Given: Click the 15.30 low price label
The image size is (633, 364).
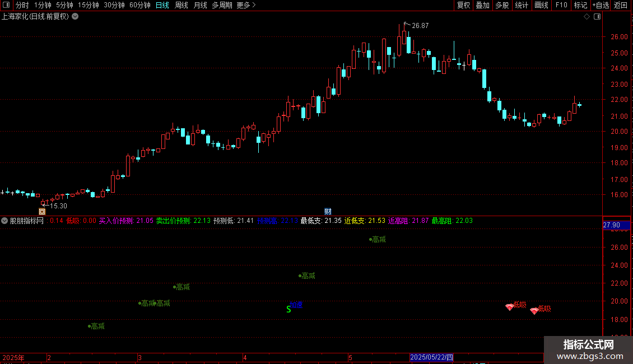Looking at the screenshot, I should 58,206.
